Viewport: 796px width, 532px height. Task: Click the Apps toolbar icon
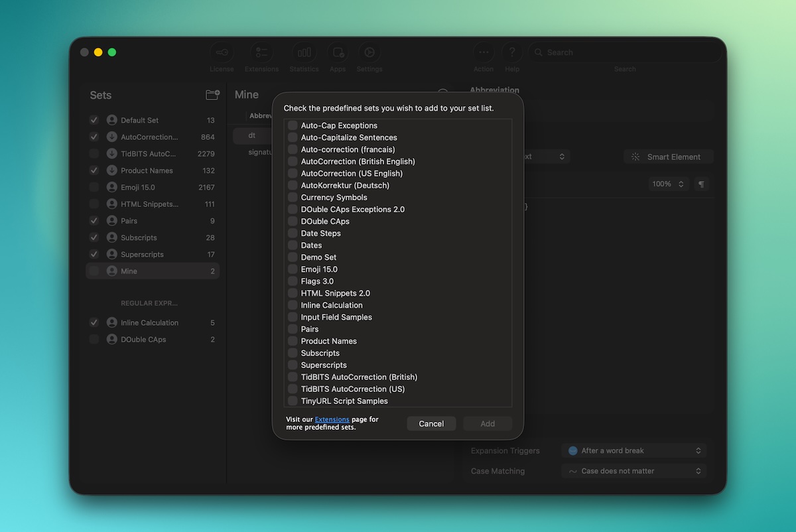[x=338, y=53]
